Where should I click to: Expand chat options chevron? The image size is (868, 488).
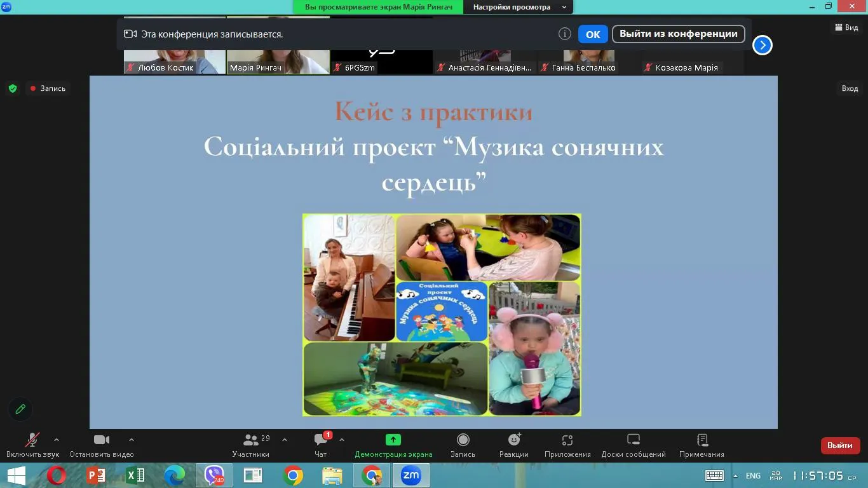[x=342, y=440]
